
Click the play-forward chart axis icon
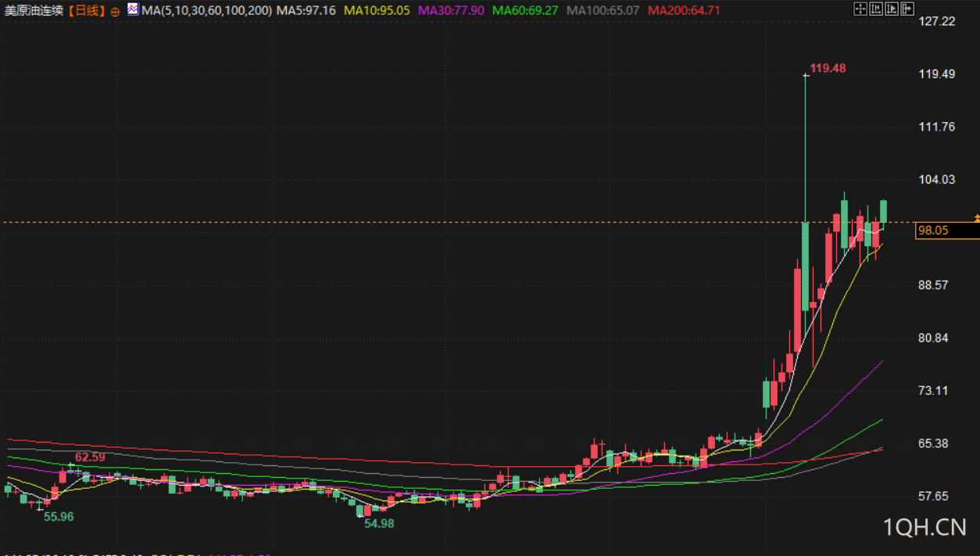tap(892, 9)
